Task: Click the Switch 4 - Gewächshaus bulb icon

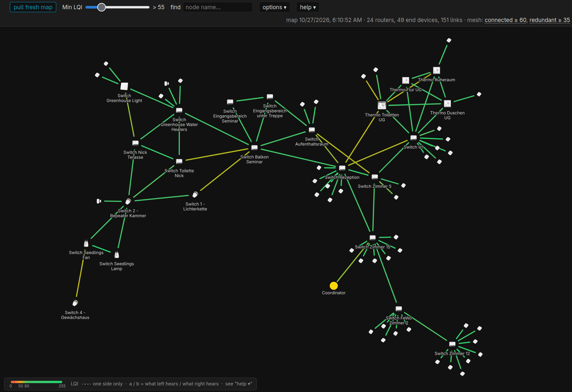Action: pos(75,303)
